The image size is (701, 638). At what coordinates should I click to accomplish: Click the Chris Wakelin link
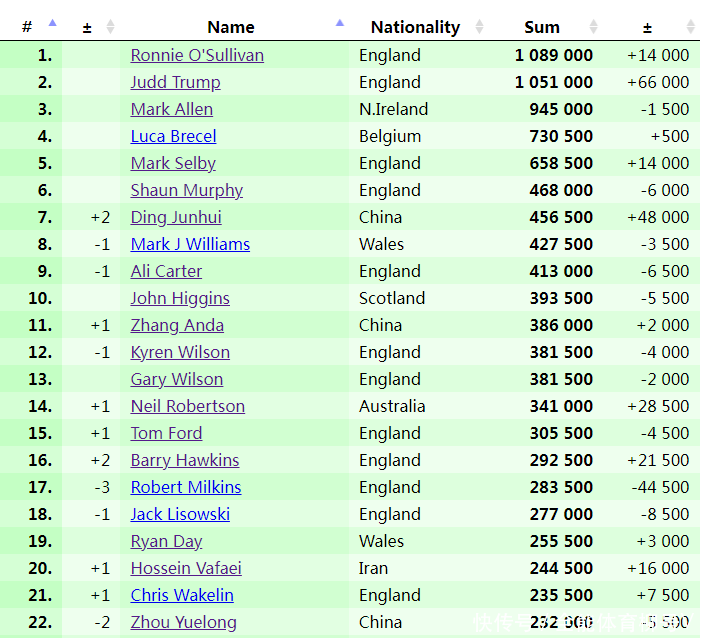(182, 595)
